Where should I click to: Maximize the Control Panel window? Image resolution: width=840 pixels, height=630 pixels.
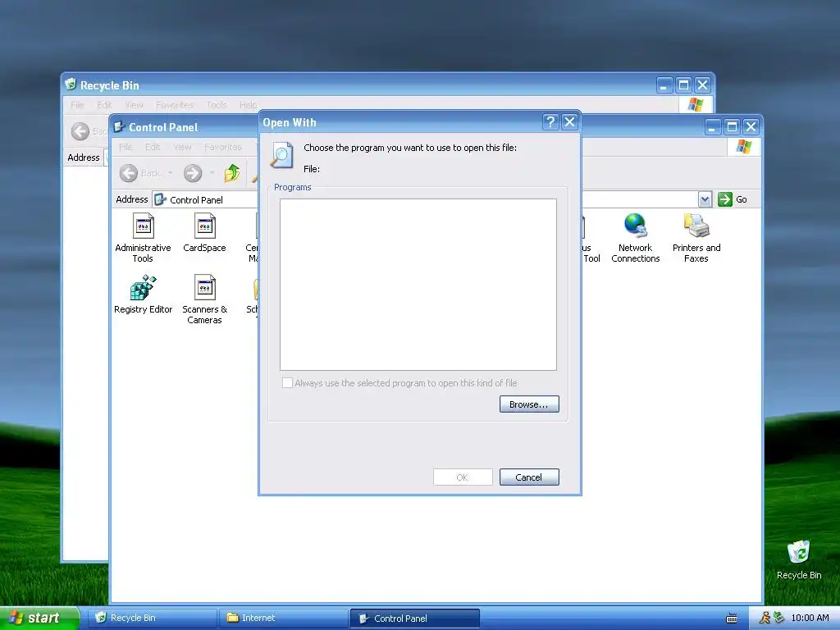coord(732,127)
